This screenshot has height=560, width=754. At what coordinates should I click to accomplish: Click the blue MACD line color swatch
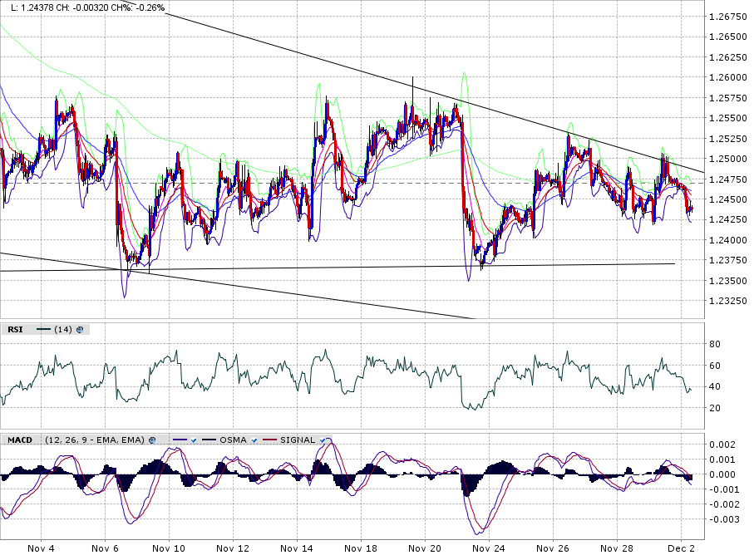(178, 440)
